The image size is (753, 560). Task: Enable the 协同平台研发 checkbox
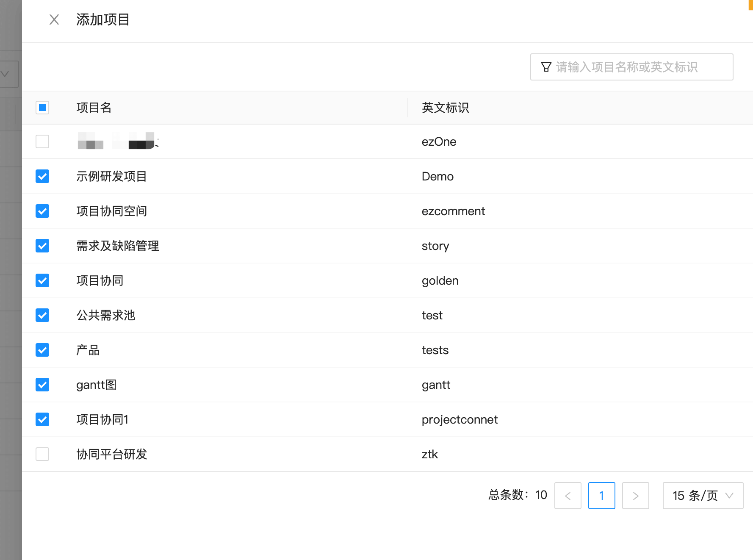coord(42,454)
